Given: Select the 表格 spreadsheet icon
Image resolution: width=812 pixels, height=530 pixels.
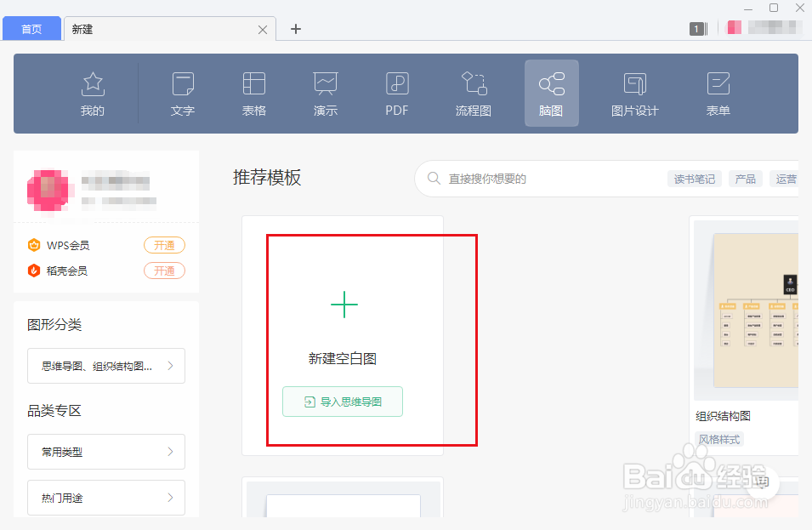Looking at the screenshot, I should [x=253, y=92].
